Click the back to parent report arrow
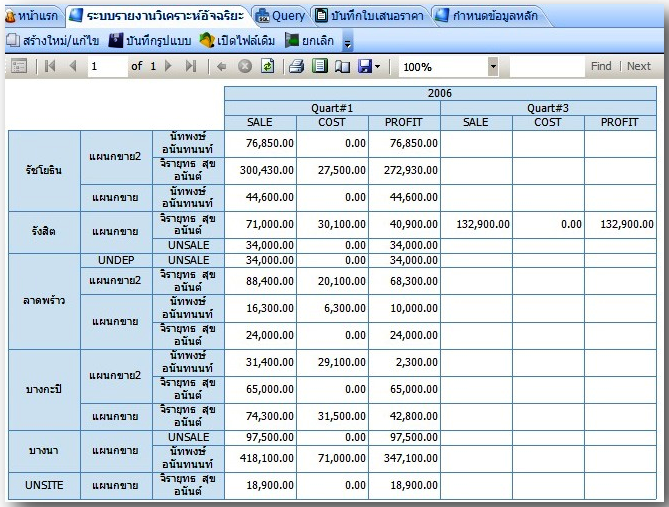The width and height of the screenshot is (669, 507). click(222, 66)
